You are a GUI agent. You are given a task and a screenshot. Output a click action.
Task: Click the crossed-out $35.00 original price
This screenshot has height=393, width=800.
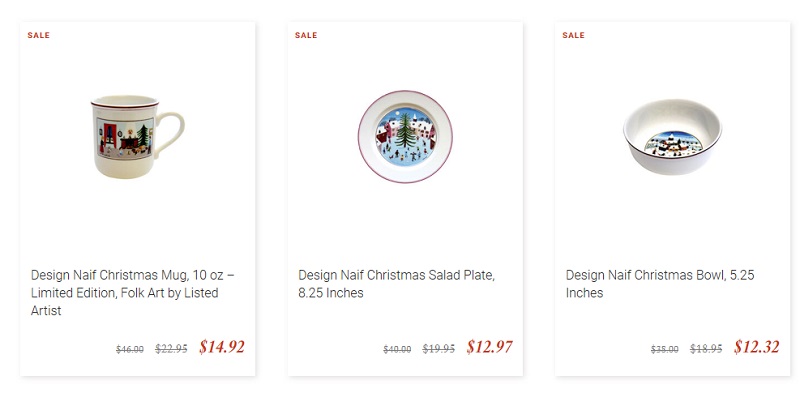pyautogui.click(x=664, y=350)
